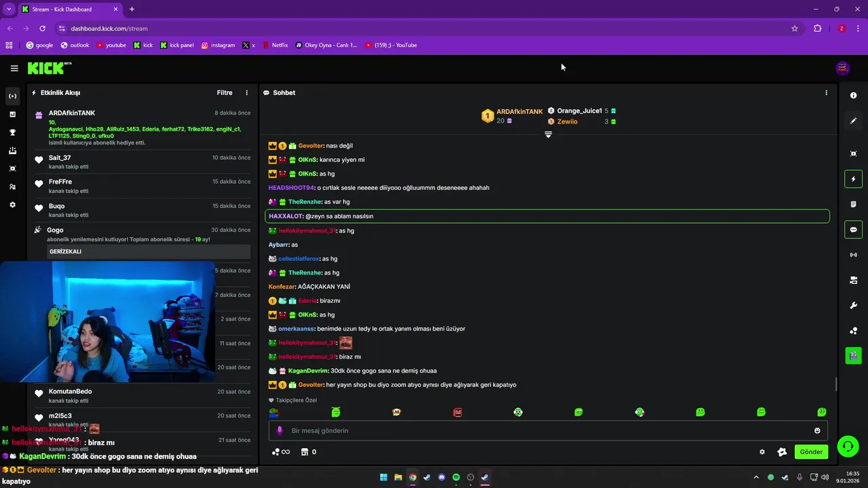Open the tray download icon in left sidebar
868x488 pixels.
[12, 150]
